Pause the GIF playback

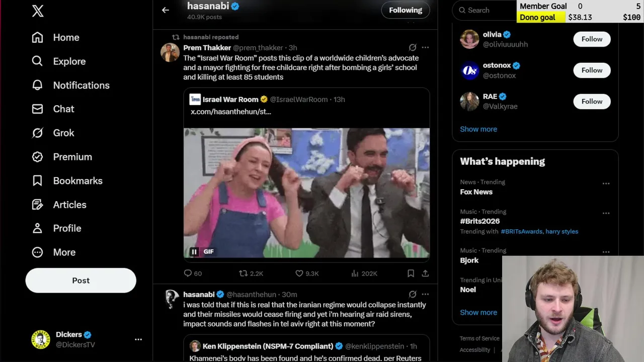[x=194, y=252]
